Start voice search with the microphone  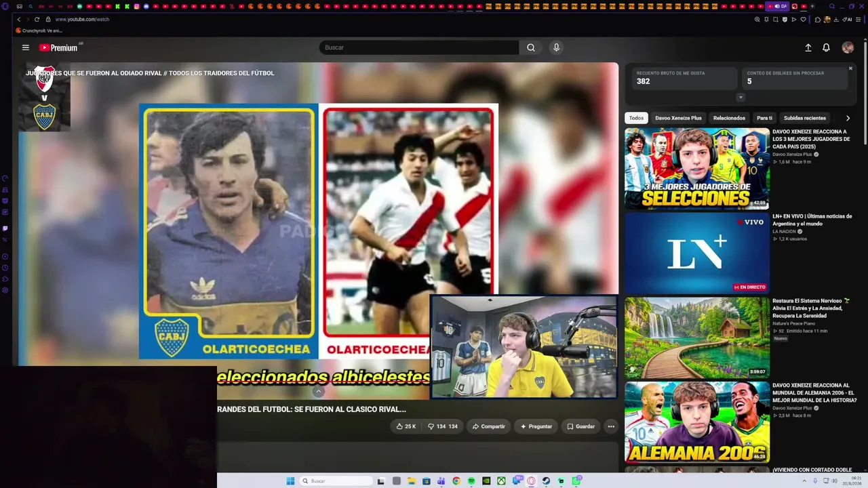pos(556,47)
